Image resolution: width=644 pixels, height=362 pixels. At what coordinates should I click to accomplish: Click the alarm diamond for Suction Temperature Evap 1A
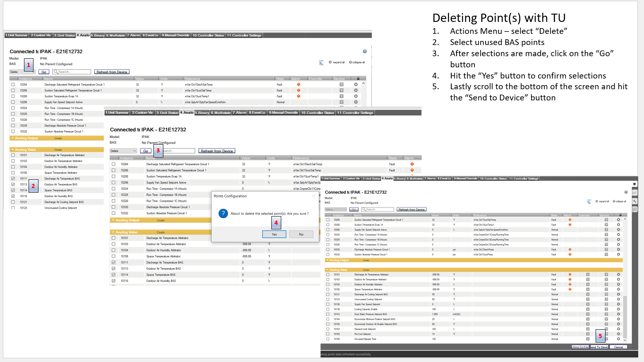click(x=298, y=96)
